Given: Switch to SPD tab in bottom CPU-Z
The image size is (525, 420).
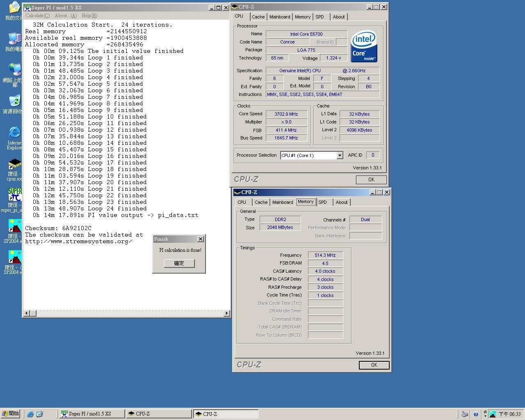Looking at the screenshot, I should point(323,202).
